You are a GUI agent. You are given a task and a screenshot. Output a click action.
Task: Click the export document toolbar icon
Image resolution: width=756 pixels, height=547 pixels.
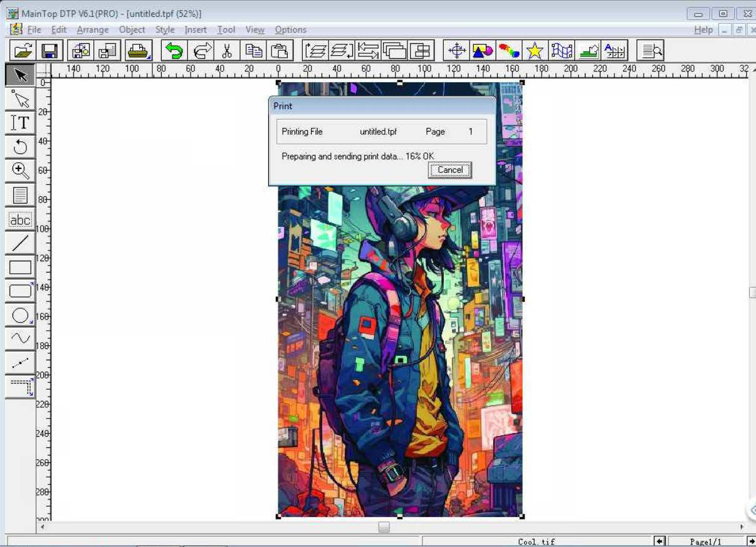pos(108,50)
